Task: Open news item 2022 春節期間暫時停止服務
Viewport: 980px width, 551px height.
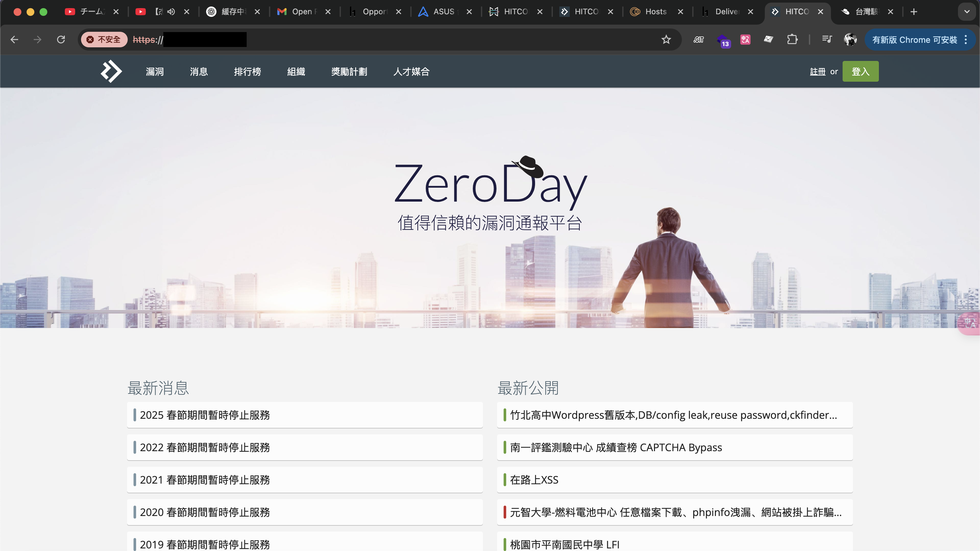Action: click(x=305, y=447)
